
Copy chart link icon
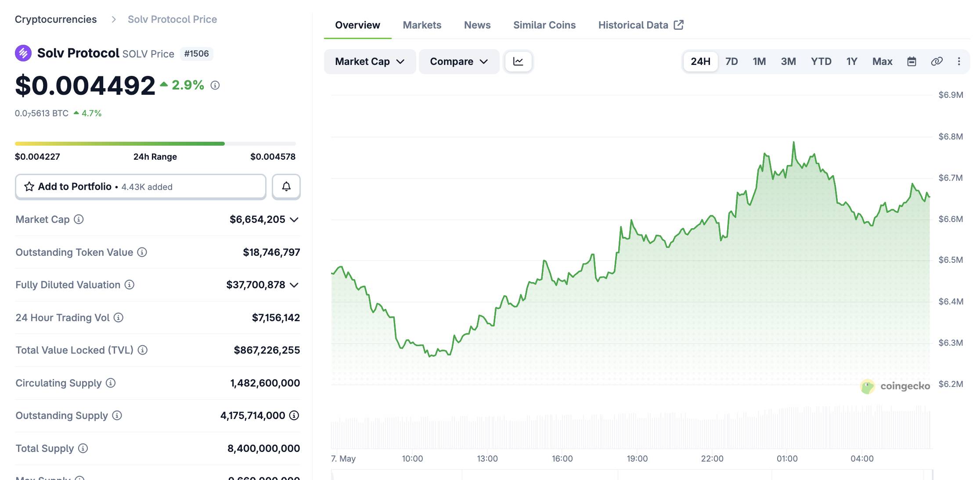tap(937, 61)
